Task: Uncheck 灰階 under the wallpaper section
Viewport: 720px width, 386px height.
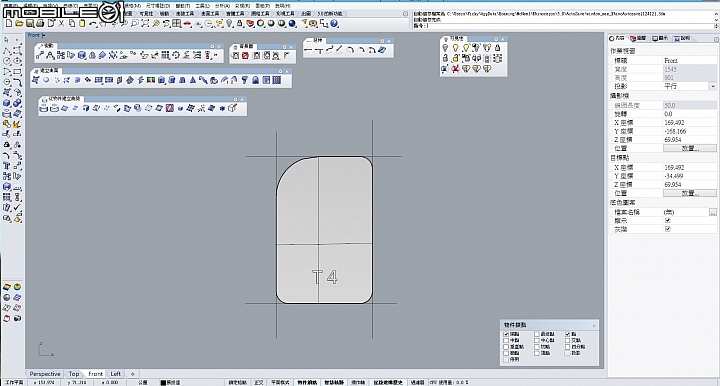Action: [x=668, y=229]
